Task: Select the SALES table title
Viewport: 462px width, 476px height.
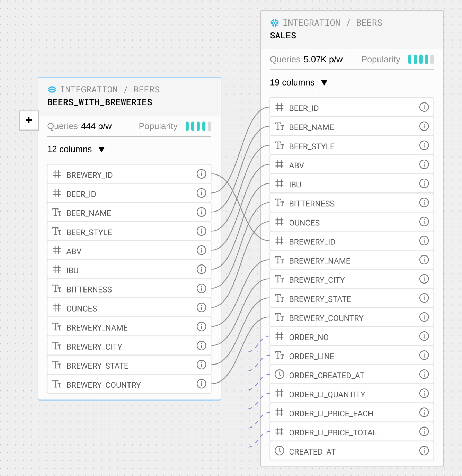Action: [x=283, y=36]
